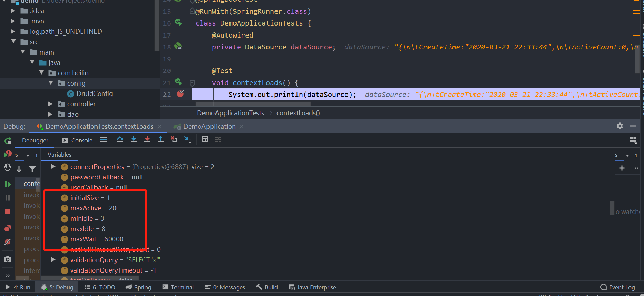The image size is (644, 296).
Task: Click the Variables panel vertical scrollbar thumb
Action: tap(612, 208)
